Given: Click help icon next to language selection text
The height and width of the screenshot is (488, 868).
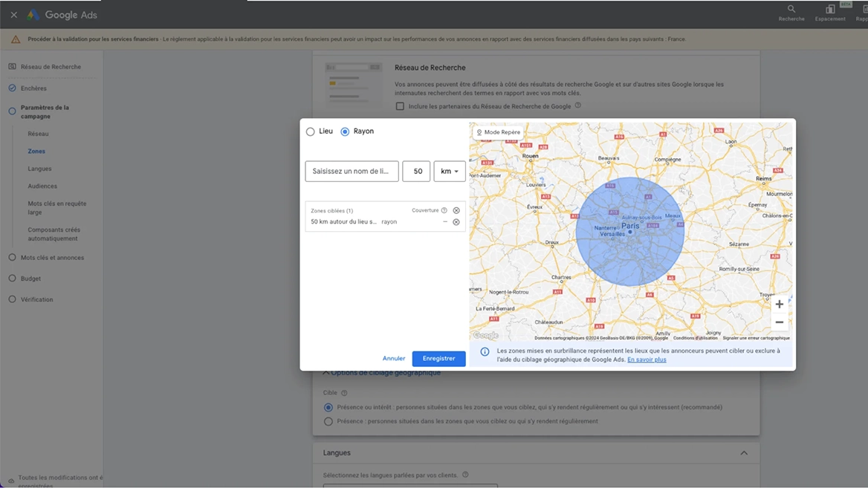Looking at the screenshot, I should click(x=465, y=475).
